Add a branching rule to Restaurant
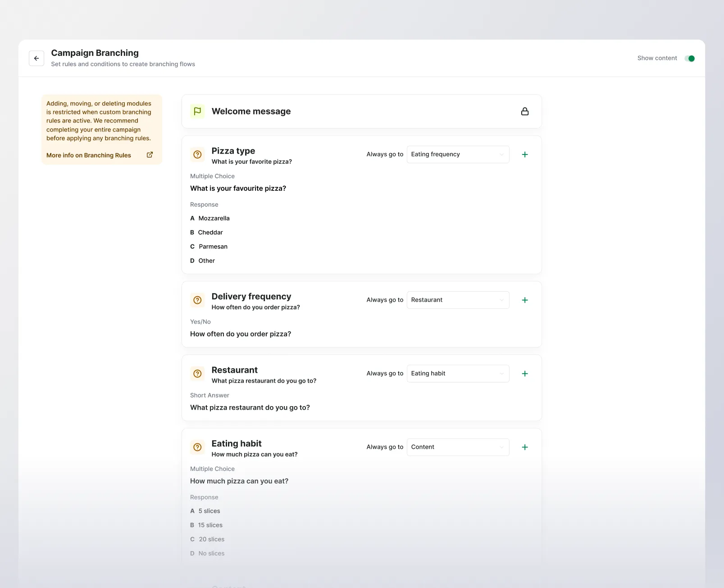This screenshot has height=588, width=724. 525,374
